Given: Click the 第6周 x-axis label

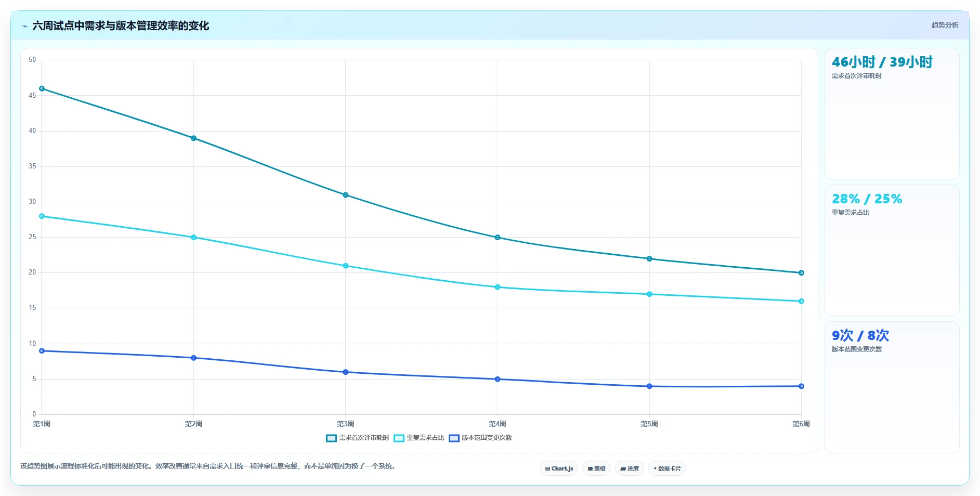Looking at the screenshot, I should 801,424.
